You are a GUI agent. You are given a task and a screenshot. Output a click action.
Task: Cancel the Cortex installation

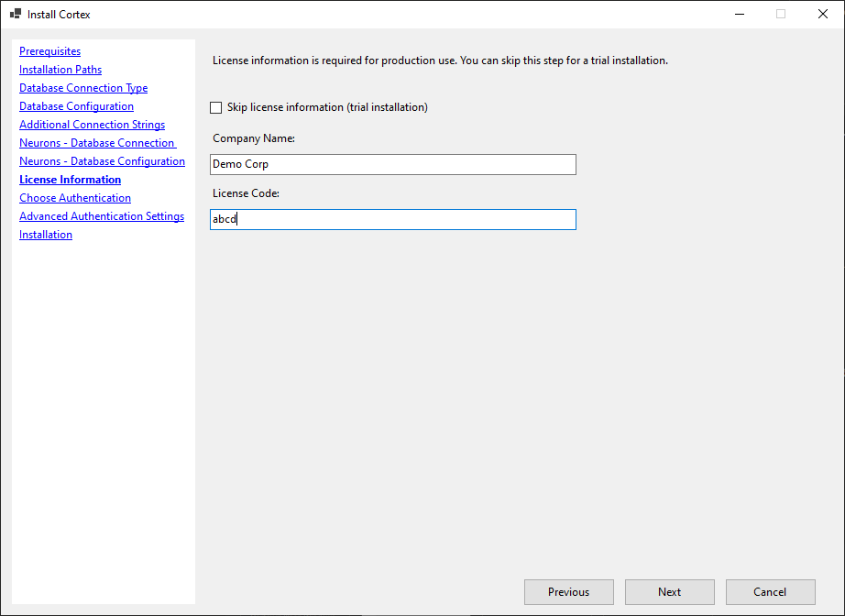[770, 592]
